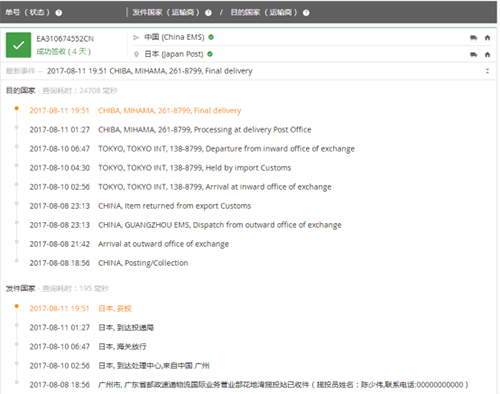Click green verified dot beside Japan Post
The image size is (500, 394).
click(210, 54)
